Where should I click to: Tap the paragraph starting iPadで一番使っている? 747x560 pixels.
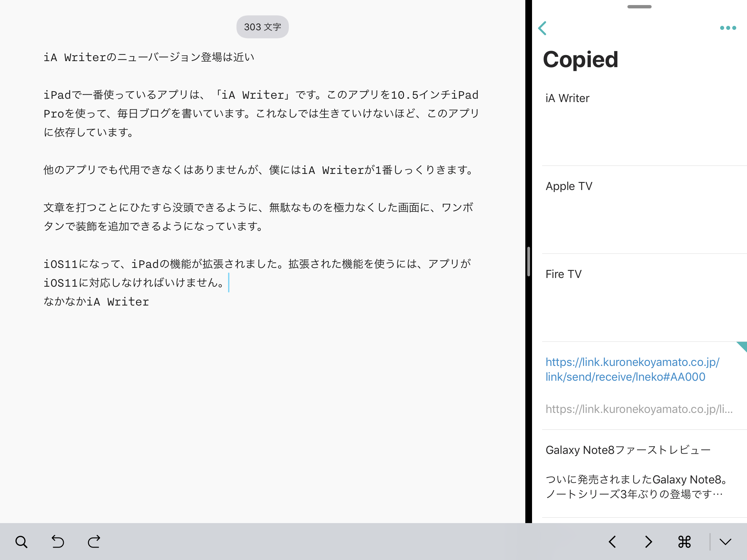(261, 113)
